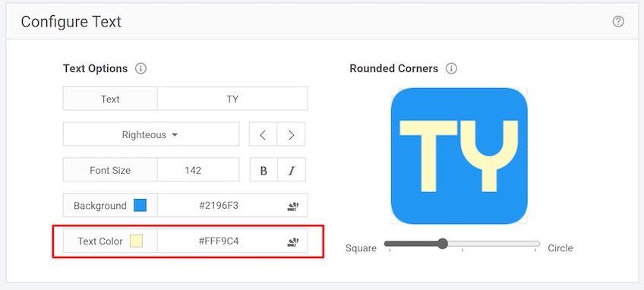This screenshot has width=644, height=290.
Task: Edit the font size value 142
Action: click(x=198, y=170)
